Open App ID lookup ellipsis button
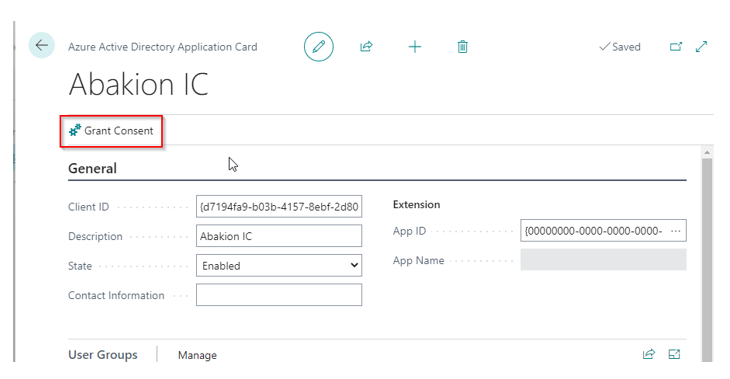This screenshot has width=730, height=379. pos(676,231)
